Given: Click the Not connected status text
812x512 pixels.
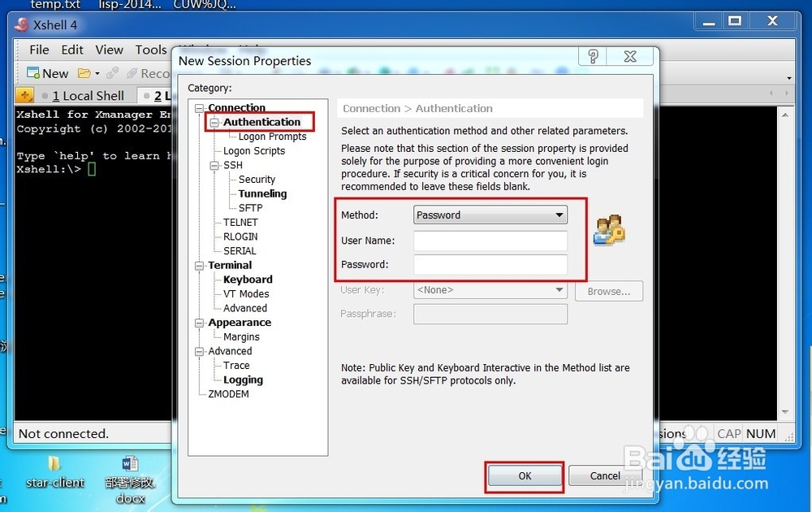Looking at the screenshot, I should tap(63, 434).
